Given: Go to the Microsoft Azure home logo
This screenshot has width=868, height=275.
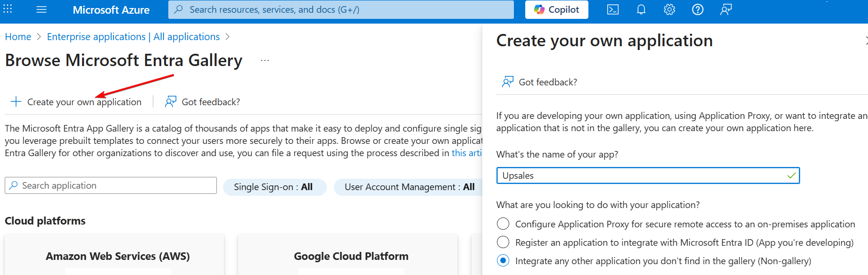Looking at the screenshot, I should 111,10.
